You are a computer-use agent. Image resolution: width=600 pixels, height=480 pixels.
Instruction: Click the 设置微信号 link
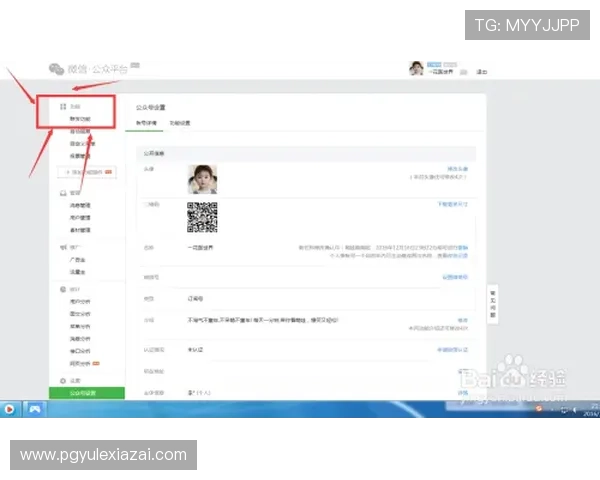point(455,277)
